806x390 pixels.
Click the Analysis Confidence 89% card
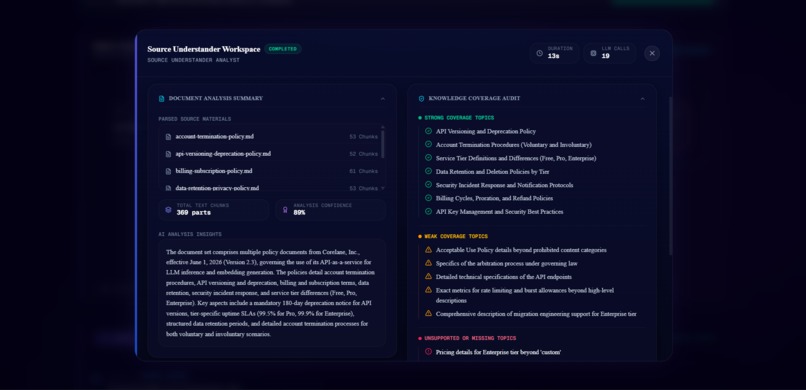coord(331,210)
